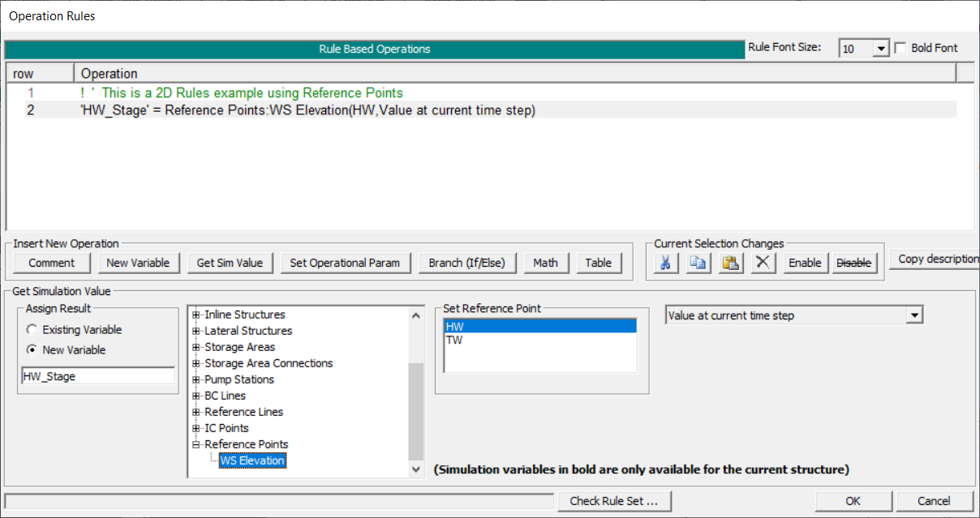
Task: Open the Value at current time step dropdown
Action: [x=915, y=315]
